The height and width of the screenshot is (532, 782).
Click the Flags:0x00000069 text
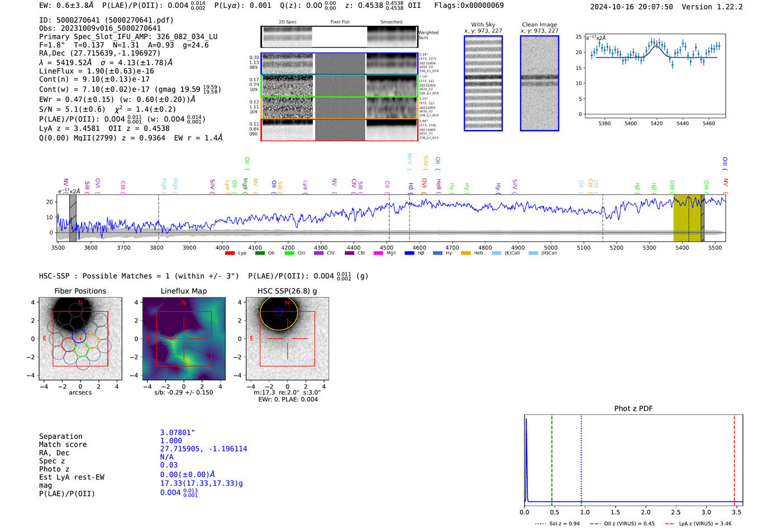469,6
